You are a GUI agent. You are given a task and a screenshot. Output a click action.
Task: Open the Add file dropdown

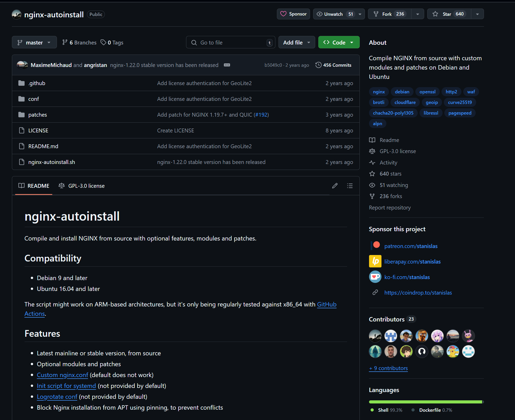pyautogui.click(x=296, y=42)
